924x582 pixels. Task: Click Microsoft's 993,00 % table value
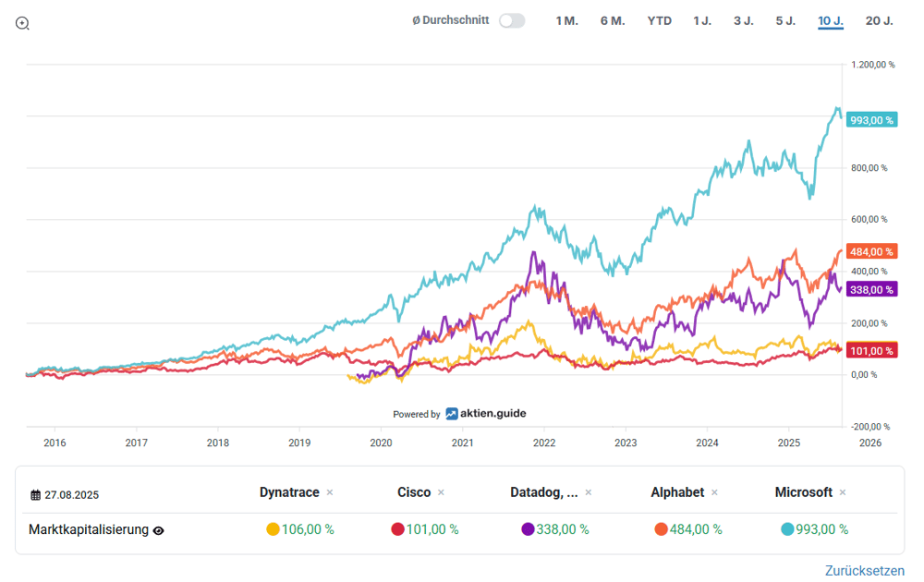pos(821,529)
